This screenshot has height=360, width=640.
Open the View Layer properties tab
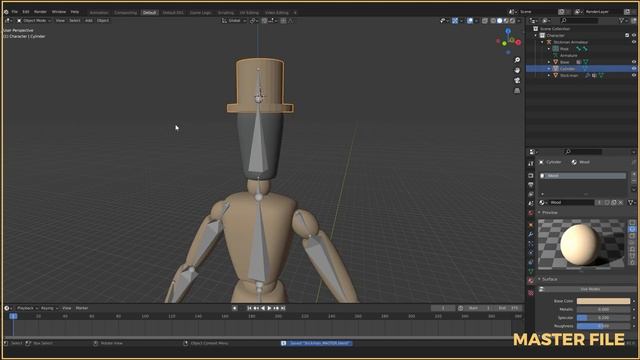tap(531, 194)
